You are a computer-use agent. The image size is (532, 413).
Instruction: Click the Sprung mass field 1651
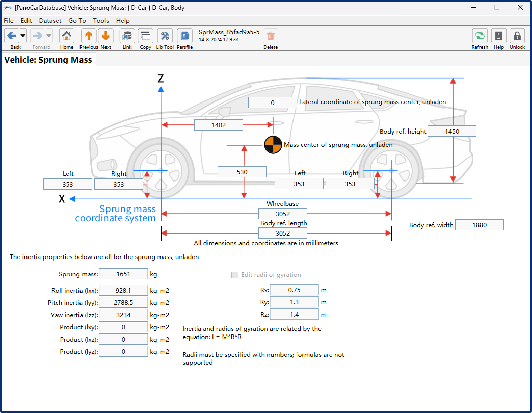coord(123,274)
